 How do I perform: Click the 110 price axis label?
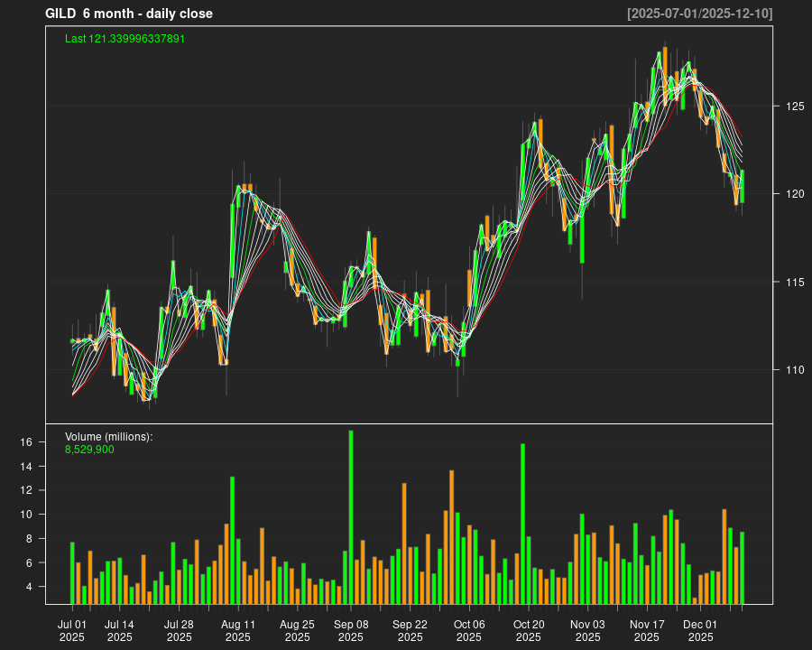point(793,370)
